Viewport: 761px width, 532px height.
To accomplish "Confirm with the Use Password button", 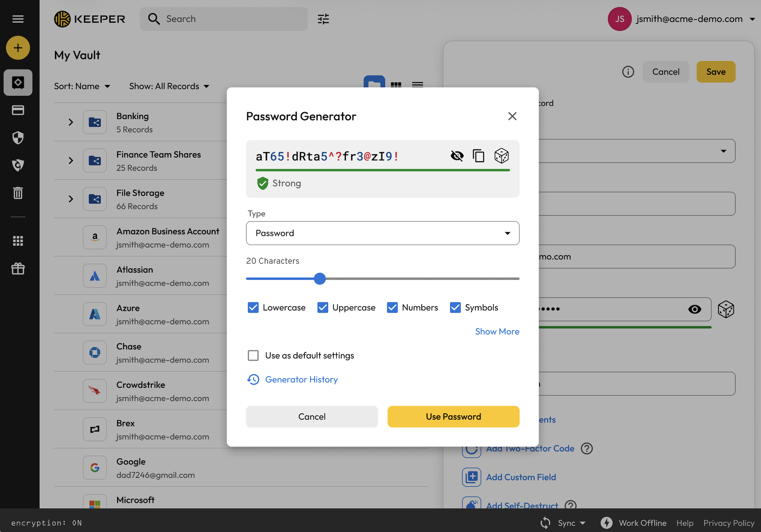I will (453, 416).
